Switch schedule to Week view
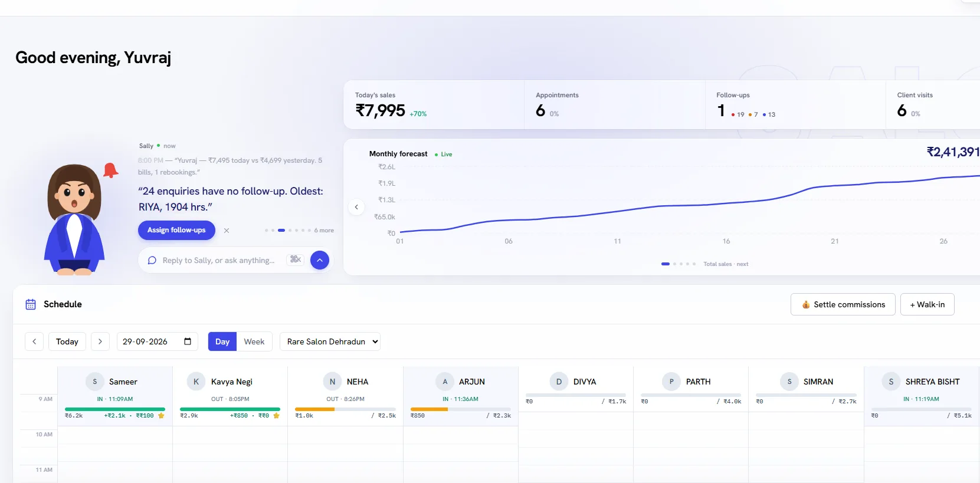Screen dimensions: 980x483 point(254,341)
